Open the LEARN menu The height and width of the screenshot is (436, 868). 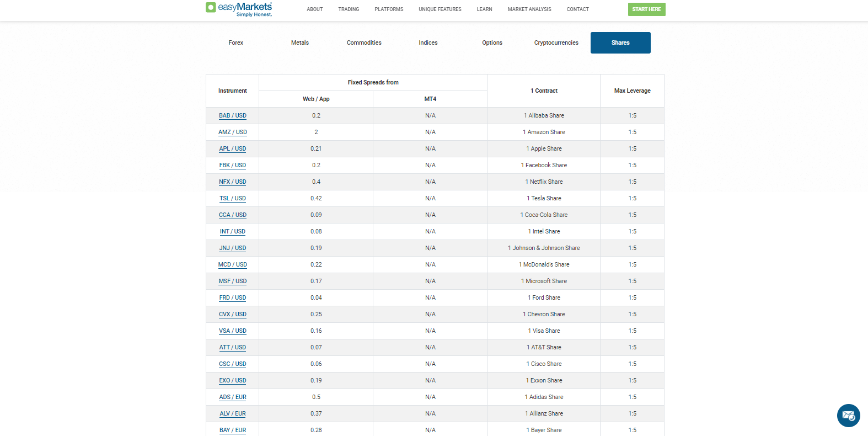(485, 9)
